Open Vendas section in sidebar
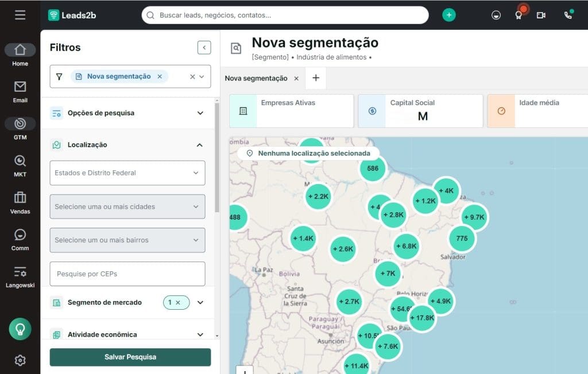The image size is (588, 374). (x=20, y=202)
